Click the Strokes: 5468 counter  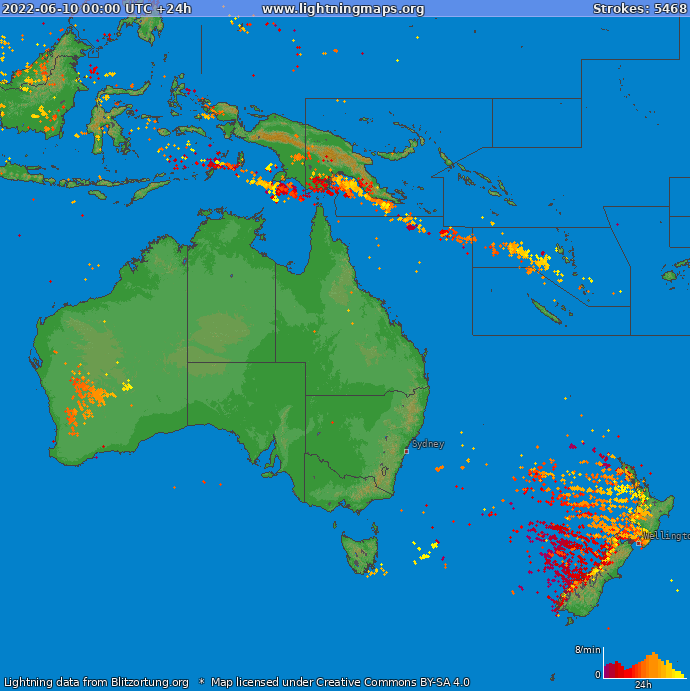639,9
